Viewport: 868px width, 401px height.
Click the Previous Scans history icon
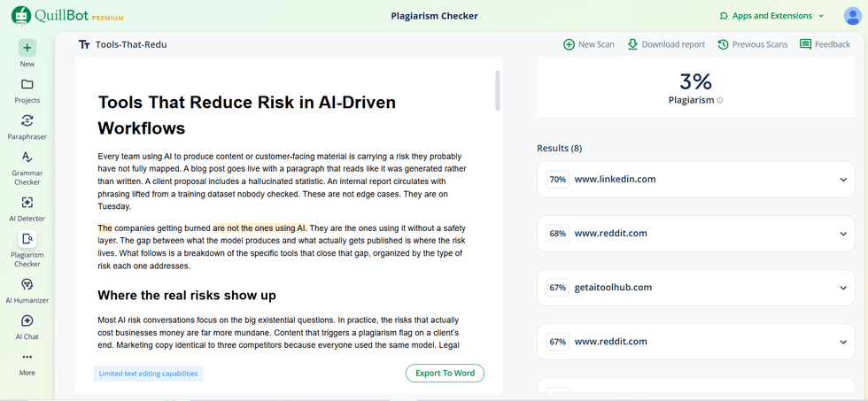(x=723, y=44)
